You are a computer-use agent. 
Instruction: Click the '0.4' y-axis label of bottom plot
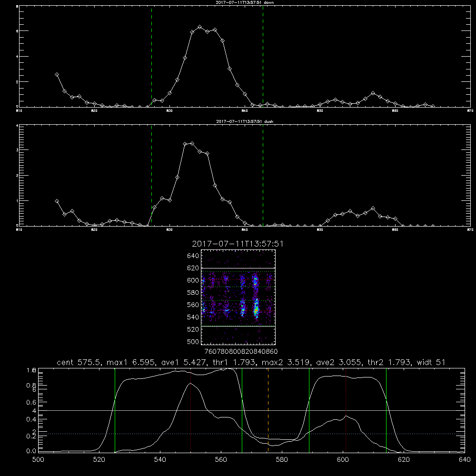pyautogui.click(x=31, y=419)
